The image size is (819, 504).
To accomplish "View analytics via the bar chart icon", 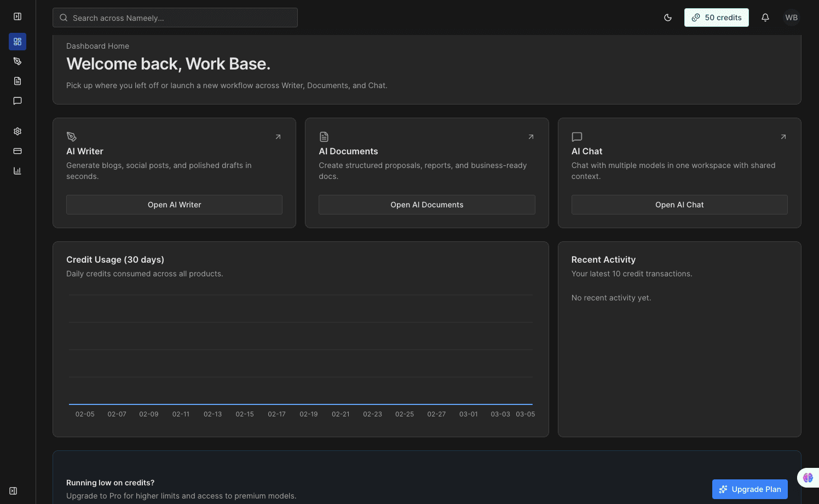I will point(17,170).
